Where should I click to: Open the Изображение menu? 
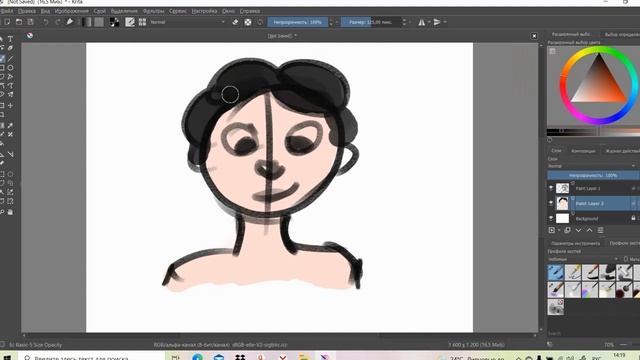[x=71, y=11]
